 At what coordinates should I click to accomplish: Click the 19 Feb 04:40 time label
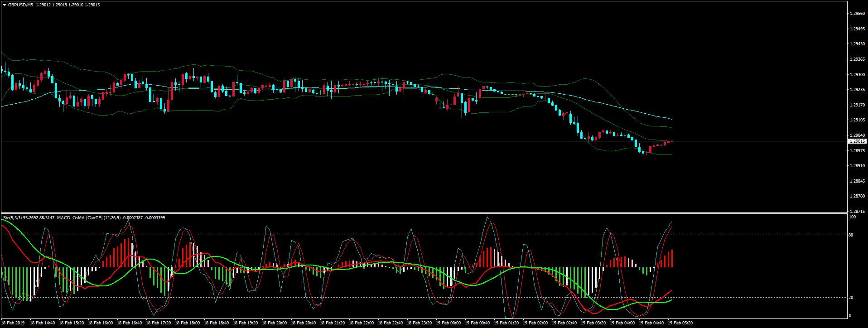(651, 323)
